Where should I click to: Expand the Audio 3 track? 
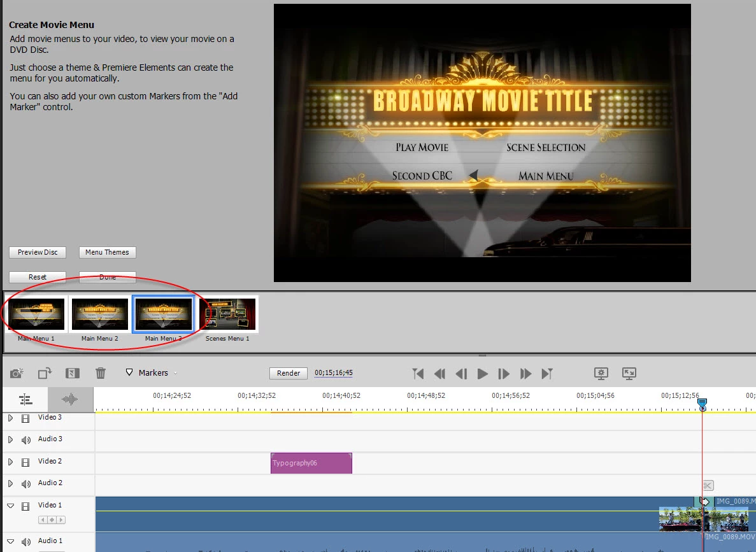10,440
